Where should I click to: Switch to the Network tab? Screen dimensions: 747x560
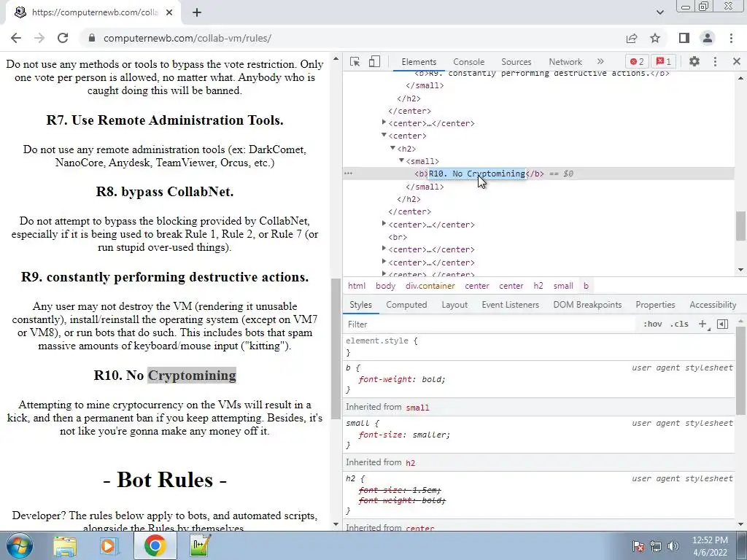[565, 62]
